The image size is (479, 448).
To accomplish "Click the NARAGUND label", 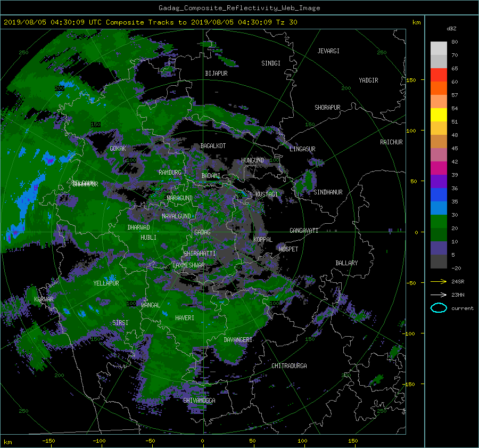I will point(180,198).
